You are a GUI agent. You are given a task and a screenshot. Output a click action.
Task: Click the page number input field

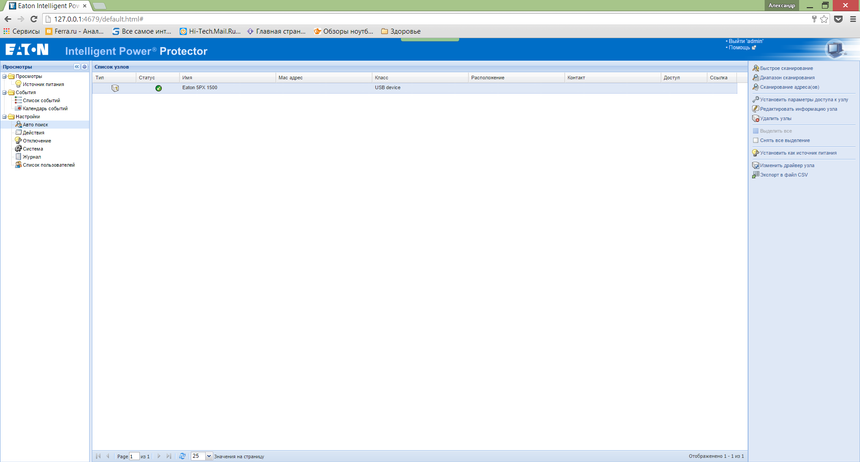coord(134,456)
